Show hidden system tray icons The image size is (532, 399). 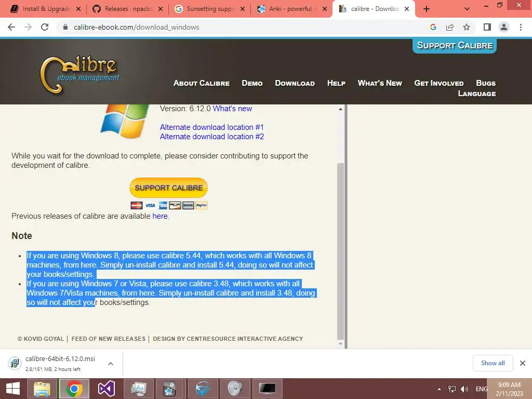coord(439,389)
